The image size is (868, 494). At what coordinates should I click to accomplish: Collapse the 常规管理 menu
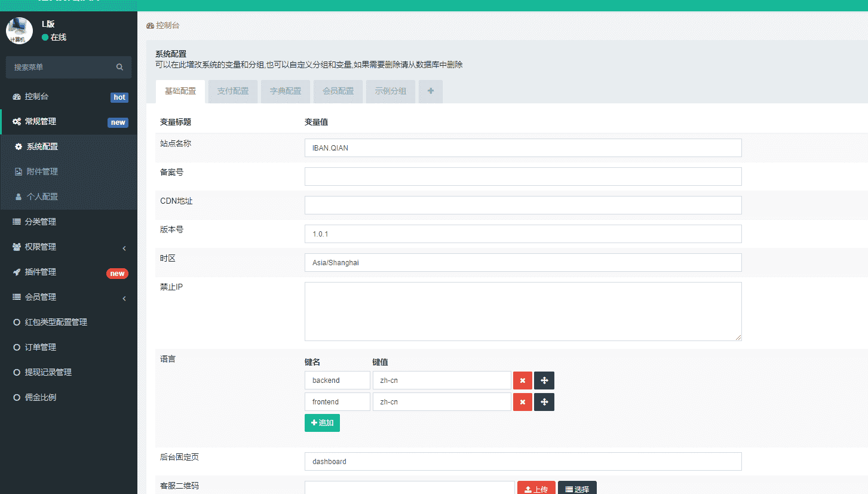pyautogui.click(x=68, y=122)
